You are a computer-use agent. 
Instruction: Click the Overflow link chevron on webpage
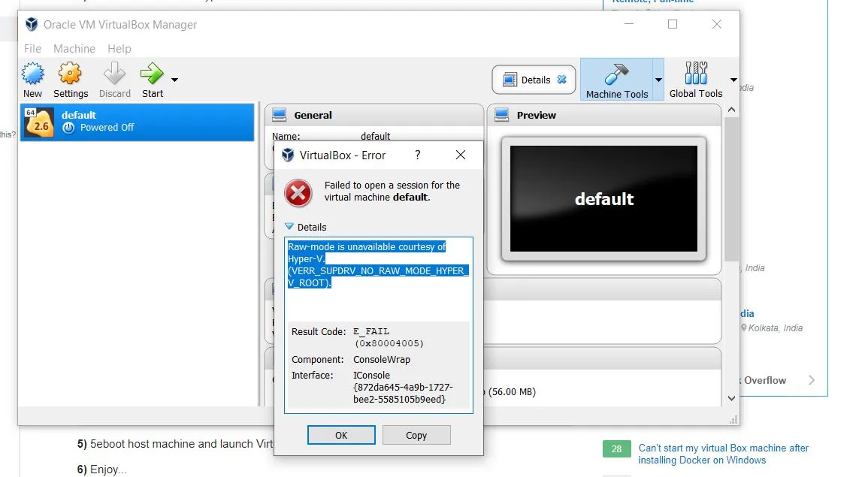click(812, 380)
